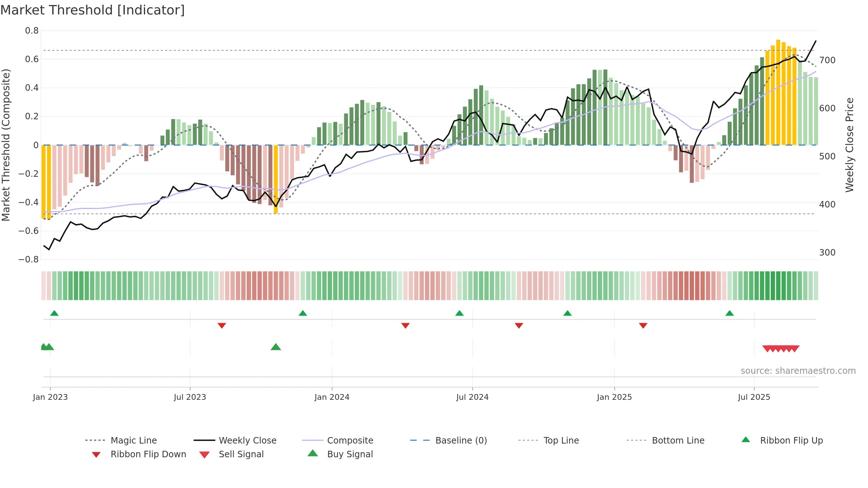Click the Jan 2025 x-axis label

[x=614, y=397]
